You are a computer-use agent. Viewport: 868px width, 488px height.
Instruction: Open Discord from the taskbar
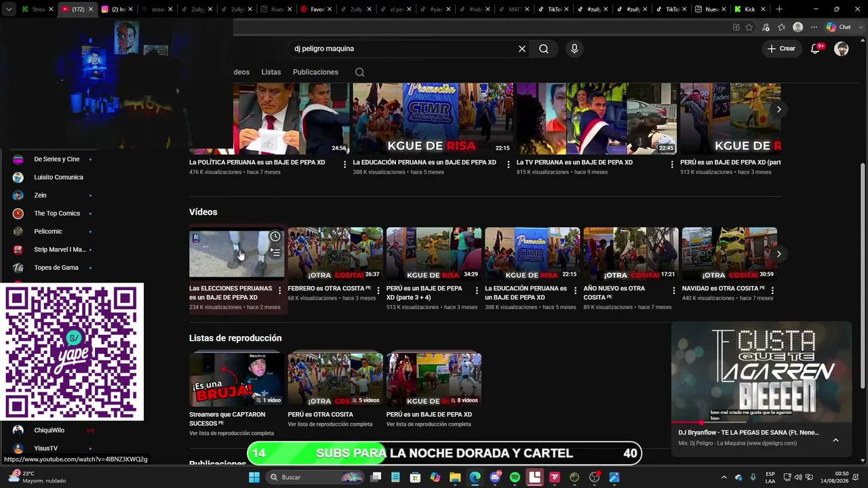pos(495,477)
